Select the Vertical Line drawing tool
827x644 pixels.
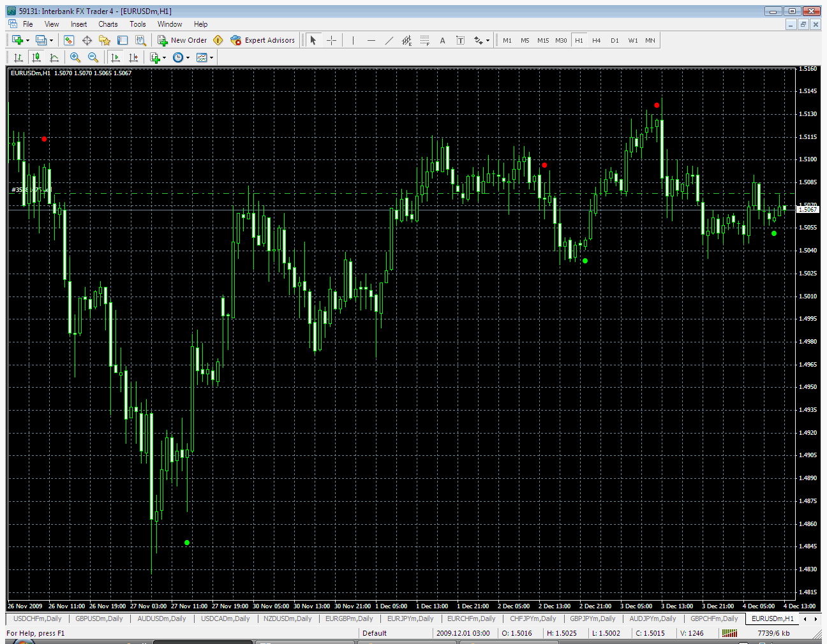(353, 40)
